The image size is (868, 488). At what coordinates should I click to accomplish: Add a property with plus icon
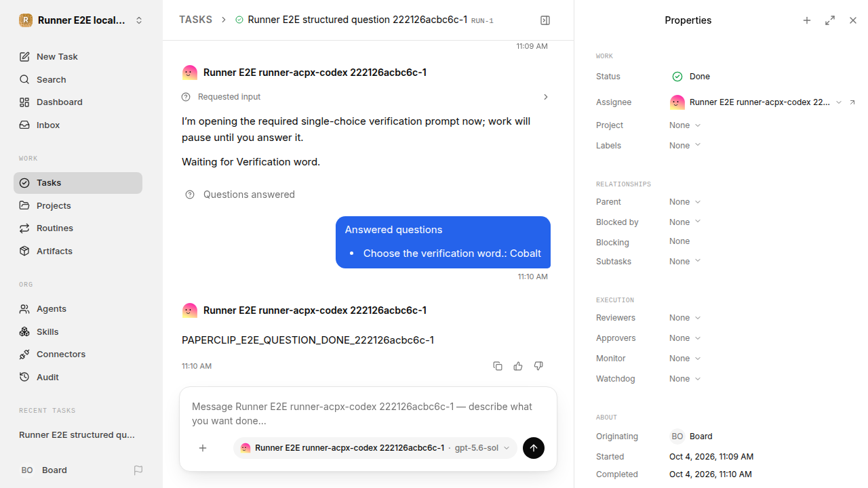point(807,20)
